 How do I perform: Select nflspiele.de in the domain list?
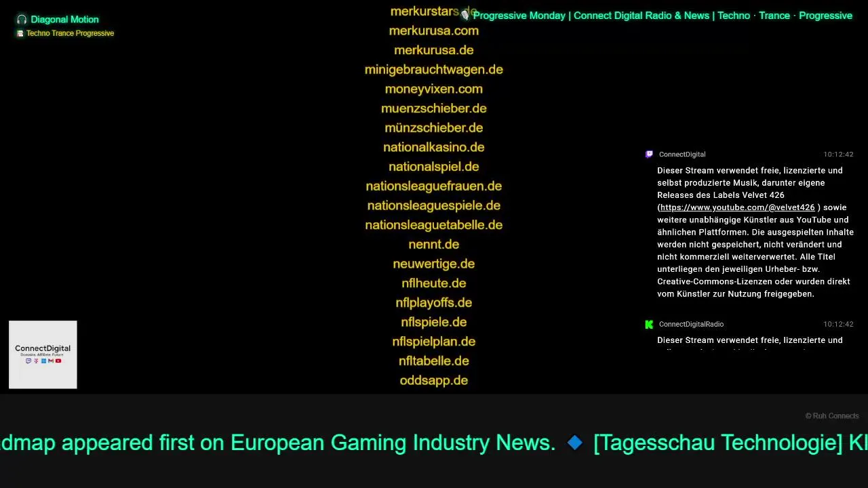434,322
